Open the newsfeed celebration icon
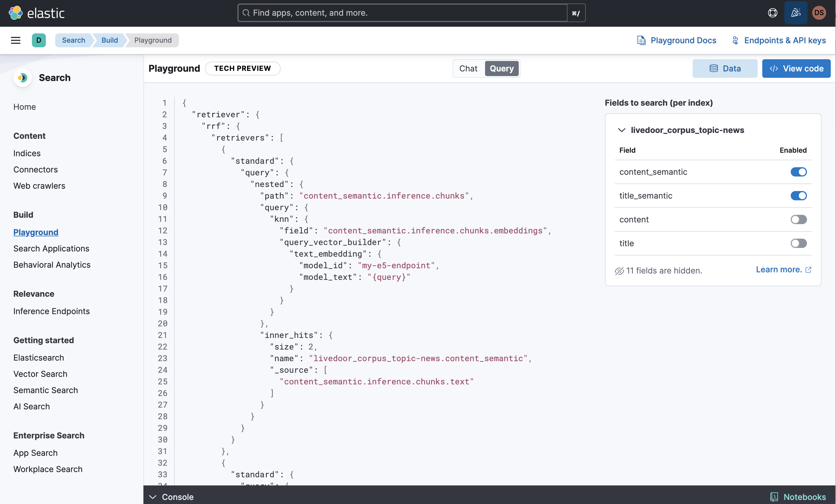Image resolution: width=836 pixels, height=504 pixels. 796,13
